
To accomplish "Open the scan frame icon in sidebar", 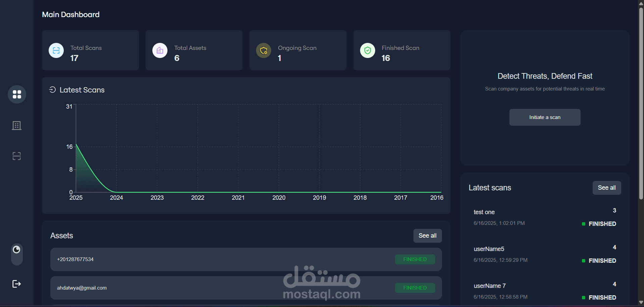I will point(16,156).
